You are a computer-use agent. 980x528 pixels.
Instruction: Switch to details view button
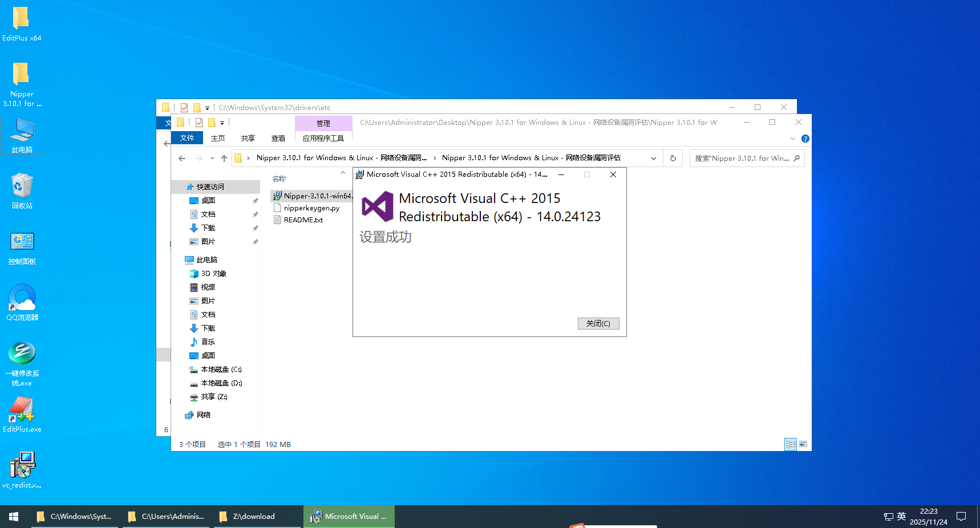tap(791, 444)
